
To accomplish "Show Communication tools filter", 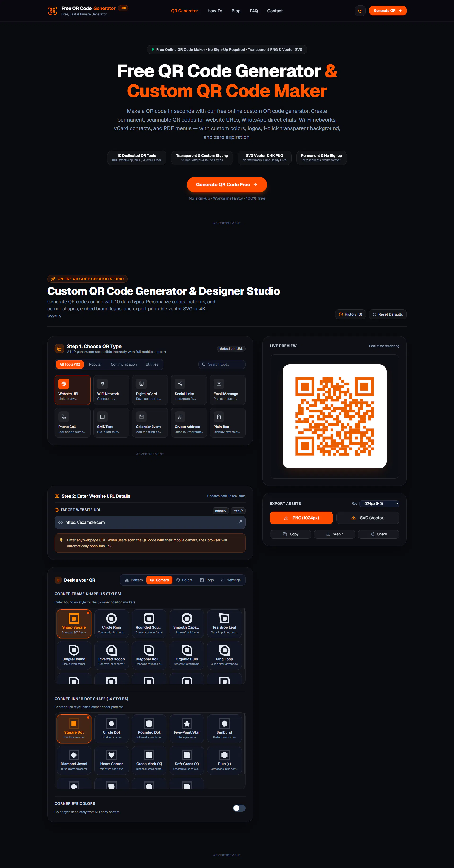I will (x=124, y=364).
